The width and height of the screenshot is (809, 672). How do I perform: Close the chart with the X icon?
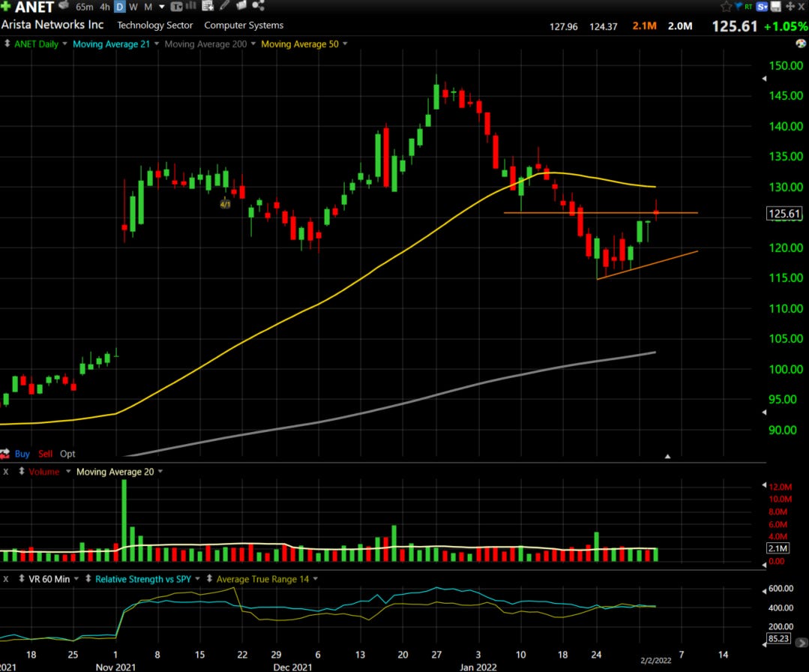[802, 7]
